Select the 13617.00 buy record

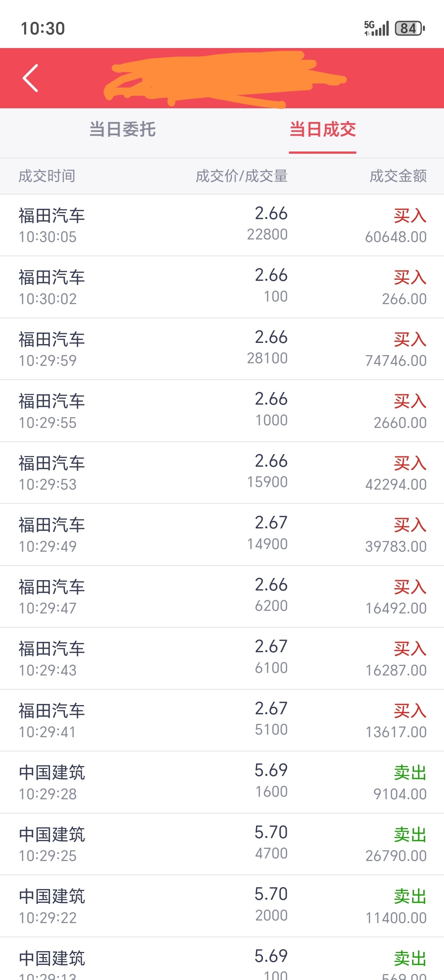[222, 721]
